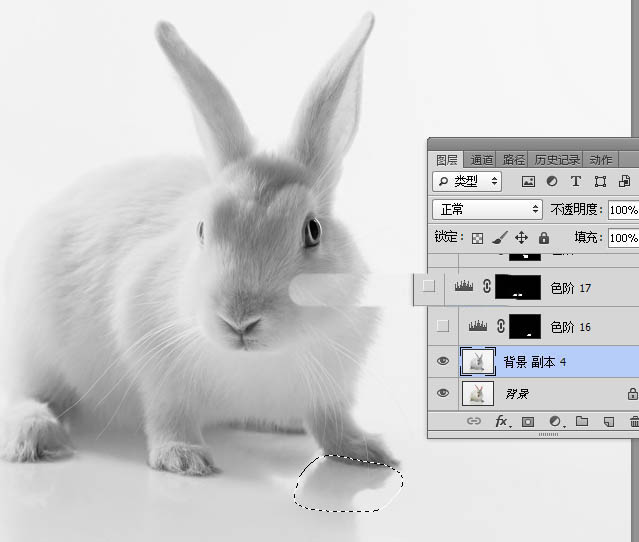Toggle lock position move icon
This screenshot has width=639, height=542.
pyautogui.click(x=521, y=238)
